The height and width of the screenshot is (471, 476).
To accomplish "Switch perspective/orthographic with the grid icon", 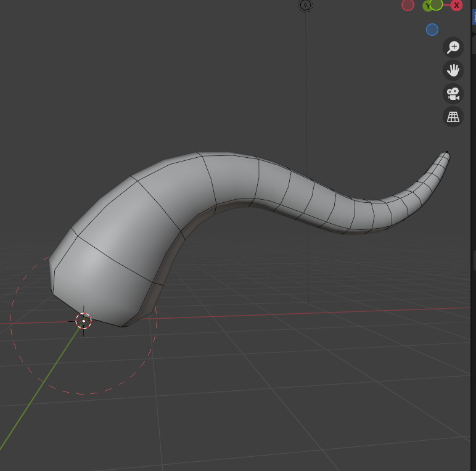I will 453,117.
